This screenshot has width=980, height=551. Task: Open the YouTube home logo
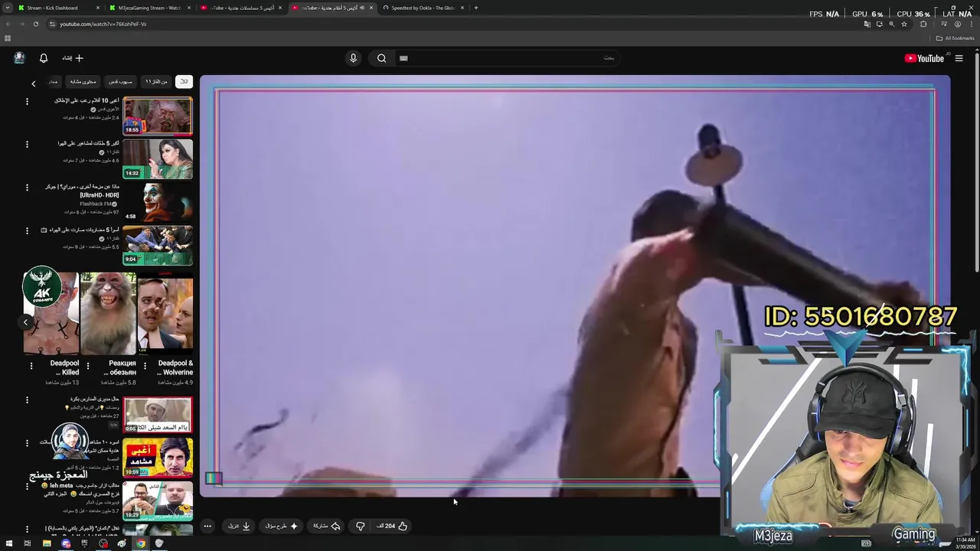(924, 58)
